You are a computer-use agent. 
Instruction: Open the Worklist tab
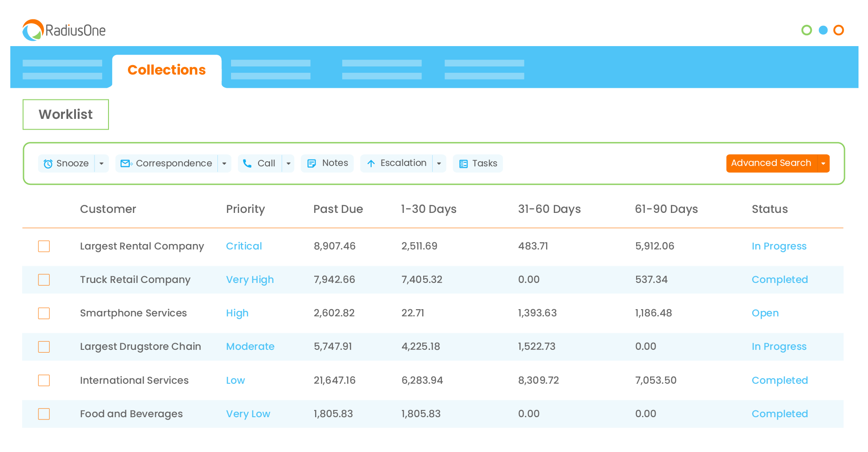tap(66, 114)
